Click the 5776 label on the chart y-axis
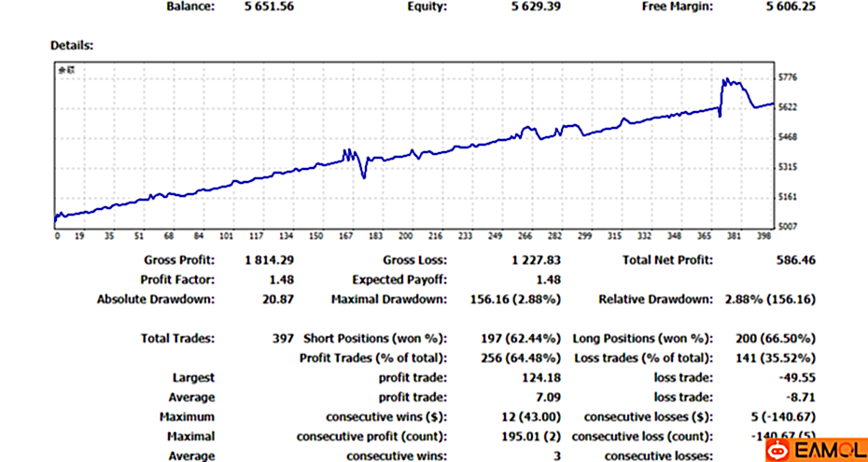Viewport: 868px width, 462px height. point(787,77)
